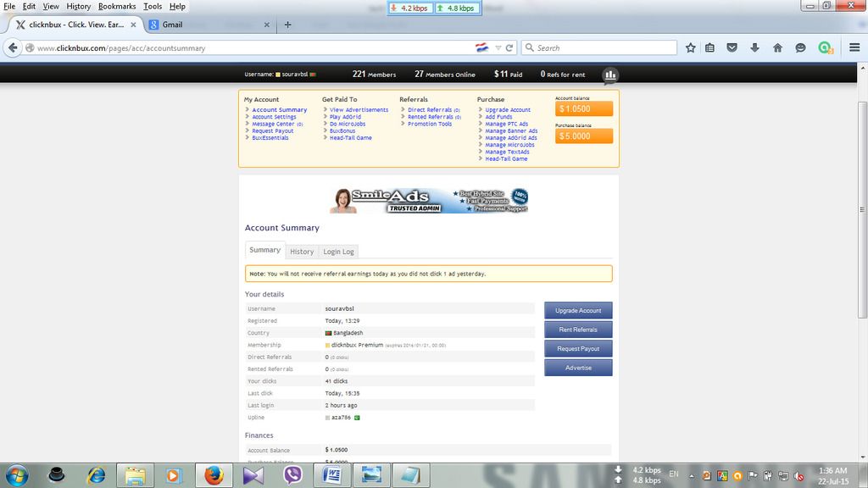Switch to the Login Log tab
Screen dimensions: 868x488
click(x=338, y=252)
